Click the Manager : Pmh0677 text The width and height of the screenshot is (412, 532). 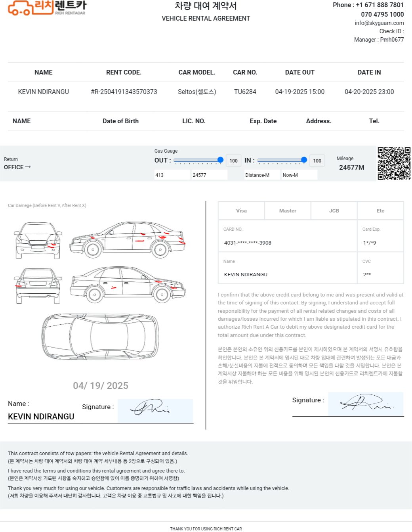click(379, 40)
